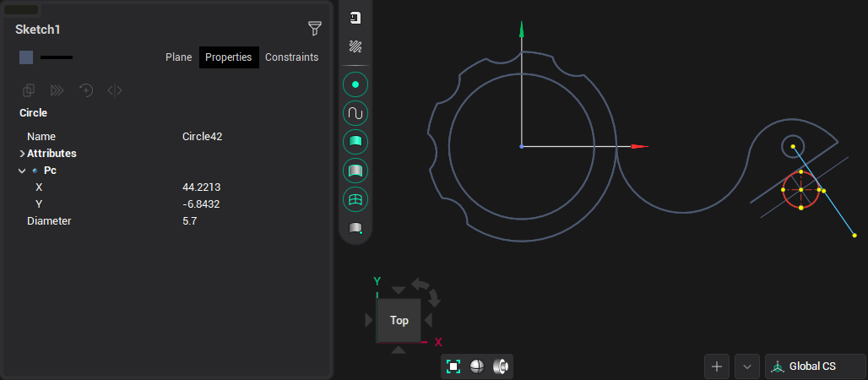This screenshot has width=868, height=380.
Task: Toggle point selection filter in vertical toolbar
Action: coord(355,84)
